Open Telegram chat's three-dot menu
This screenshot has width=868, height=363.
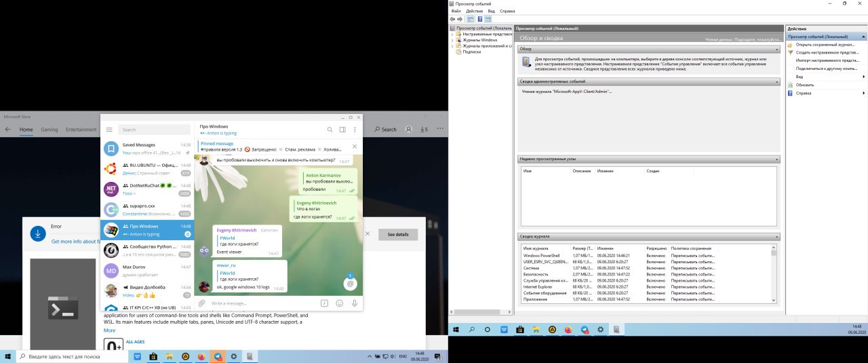pyautogui.click(x=355, y=130)
